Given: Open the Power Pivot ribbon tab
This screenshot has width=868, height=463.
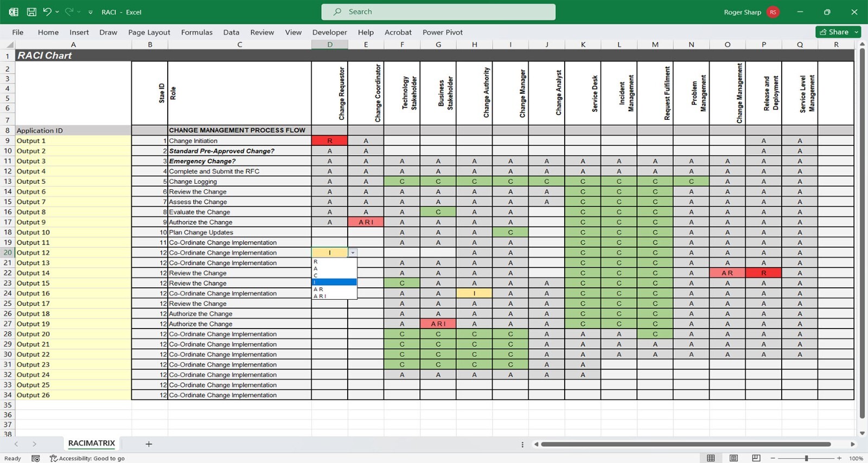Looking at the screenshot, I should [442, 33].
